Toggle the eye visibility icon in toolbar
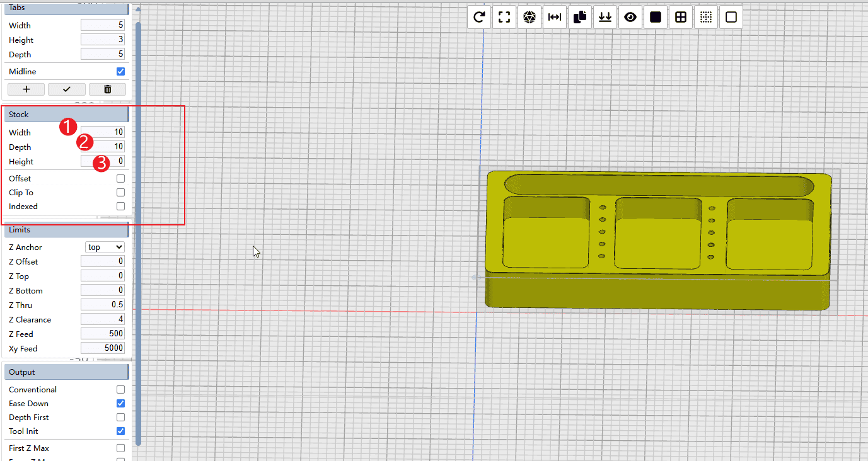868x461 pixels. [x=630, y=18]
